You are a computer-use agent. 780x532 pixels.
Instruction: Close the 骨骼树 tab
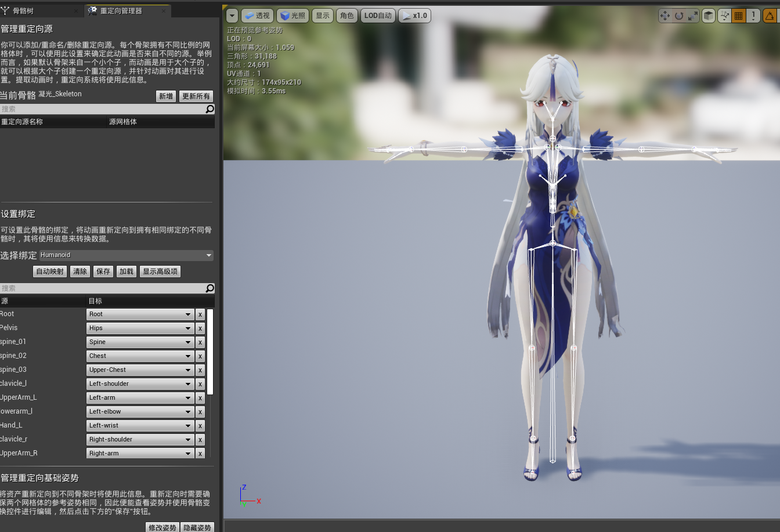click(x=76, y=11)
